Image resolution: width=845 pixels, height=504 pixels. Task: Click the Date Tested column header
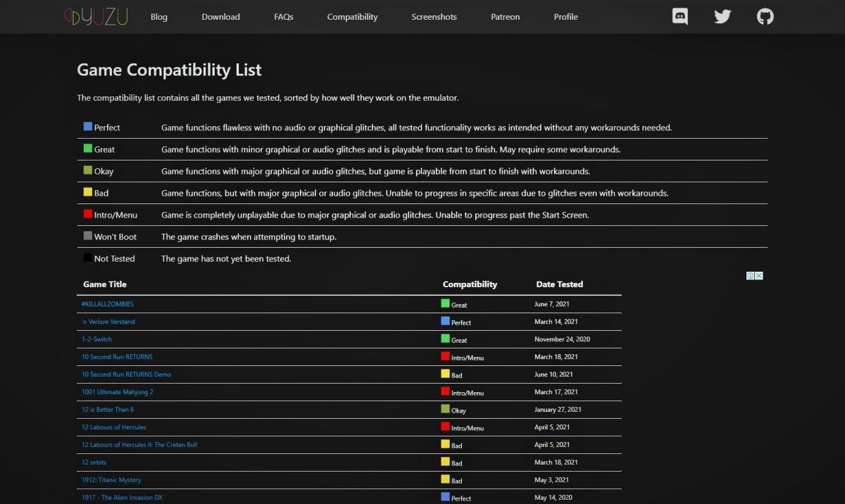pos(560,284)
